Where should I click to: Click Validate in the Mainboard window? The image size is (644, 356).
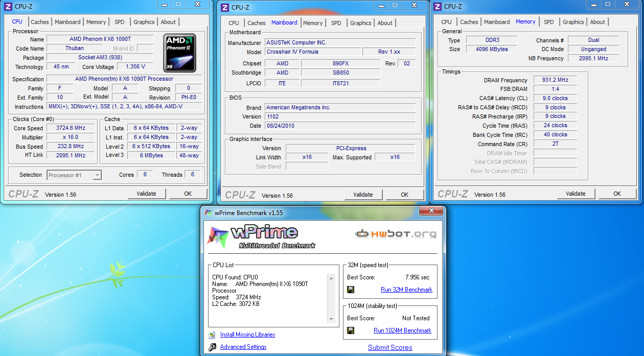pos(363,195)
